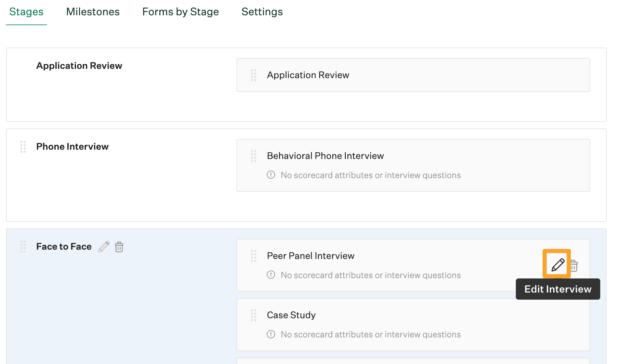Switch to the Milestones tab
This screenshot has width=618, height=364.
(x=93, y=12)
